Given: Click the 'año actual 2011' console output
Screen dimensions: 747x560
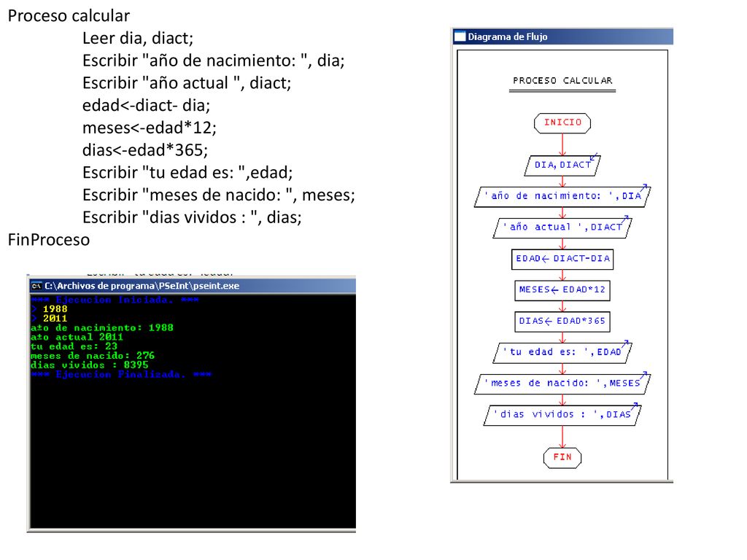Looking at the screenshot, I should [77, 337].
